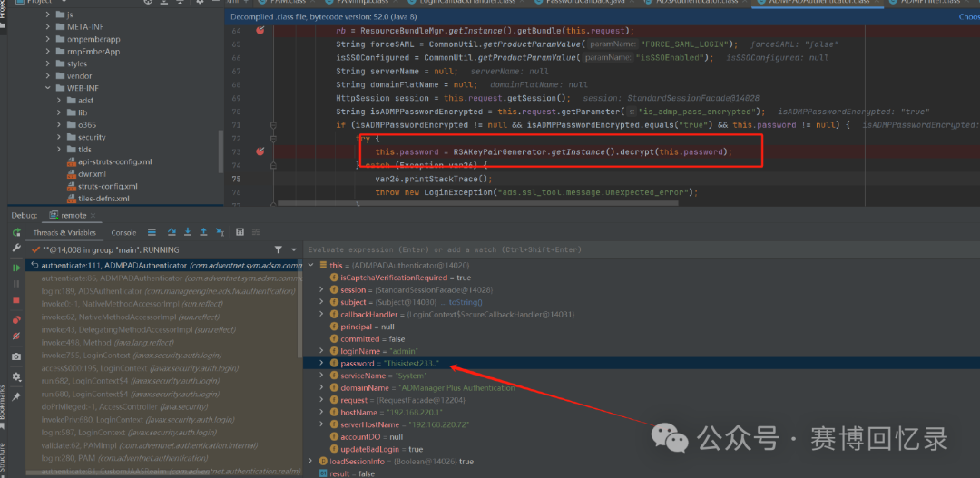Open struts-config.xml file

107,186
